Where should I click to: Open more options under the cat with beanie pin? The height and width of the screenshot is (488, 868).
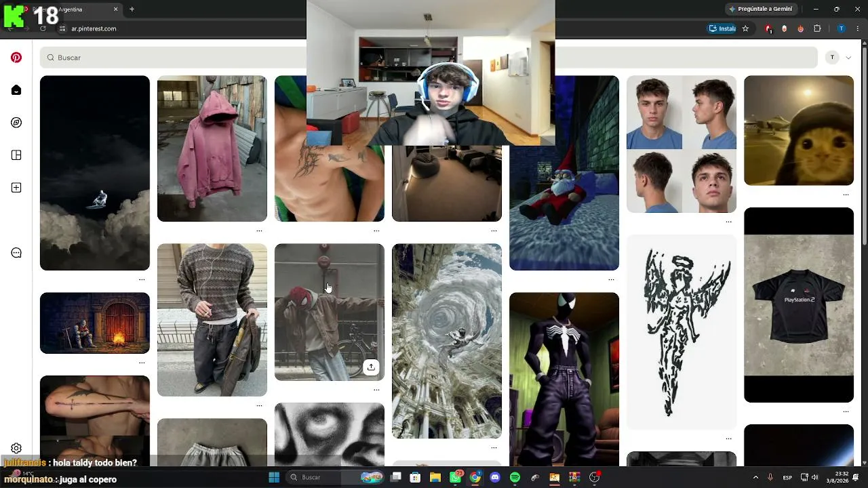(x=846, y=195)
